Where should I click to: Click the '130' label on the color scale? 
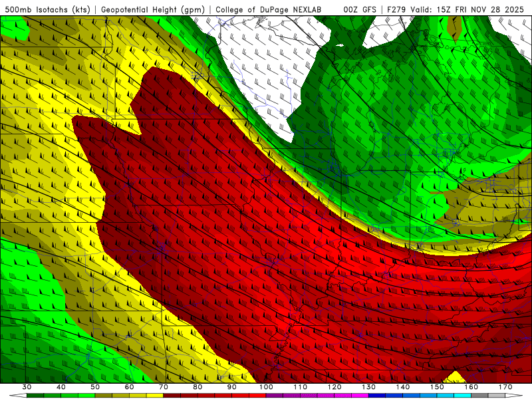click(x=369, y=387)
